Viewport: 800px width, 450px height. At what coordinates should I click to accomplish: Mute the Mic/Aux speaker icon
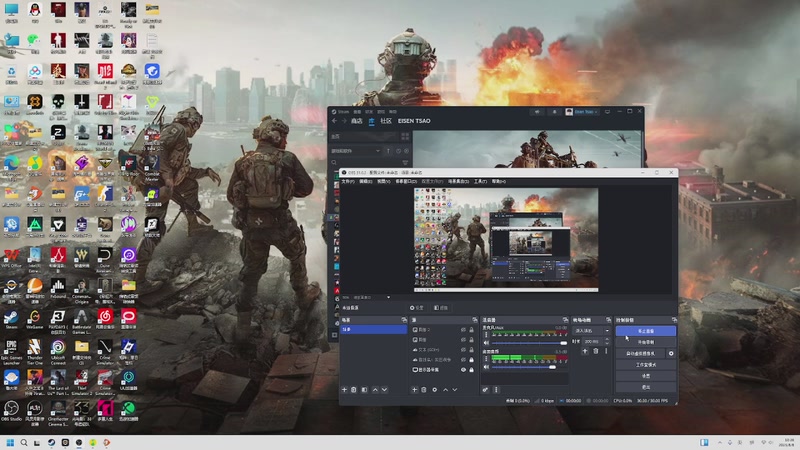click(x=486, y=343)
